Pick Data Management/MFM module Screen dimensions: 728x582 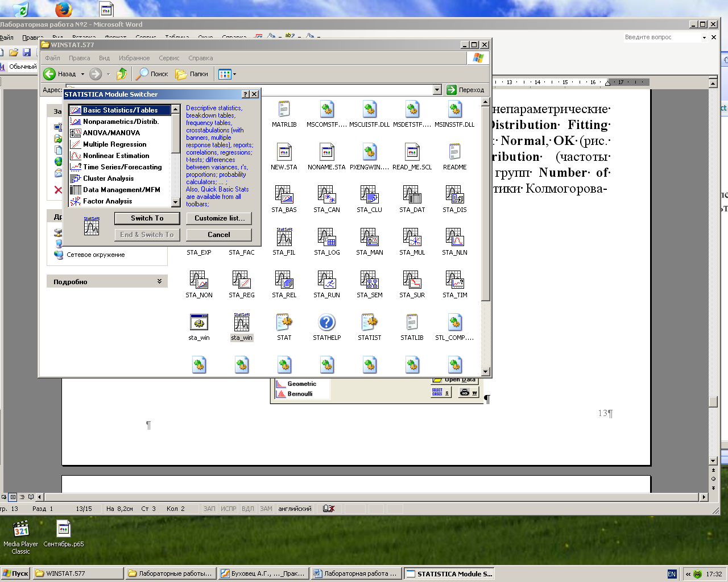tap(119, 190)
